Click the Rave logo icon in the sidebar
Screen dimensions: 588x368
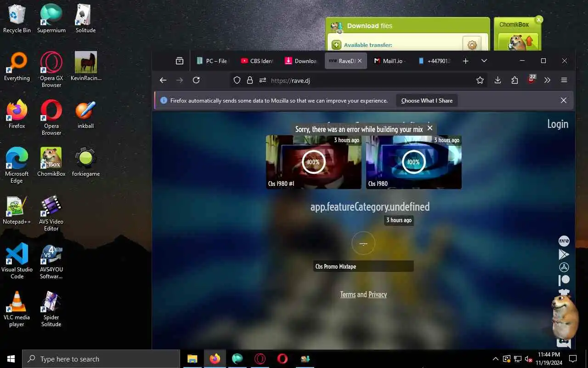point(564,241)
